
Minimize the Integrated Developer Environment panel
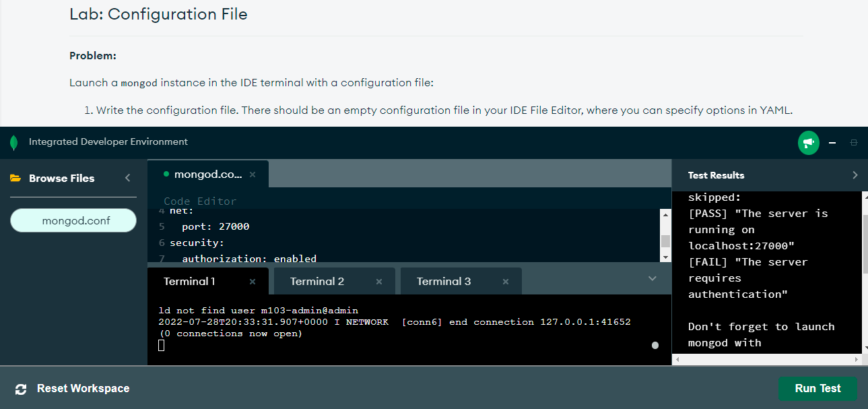pyautogui.click(x=833, y=143)
